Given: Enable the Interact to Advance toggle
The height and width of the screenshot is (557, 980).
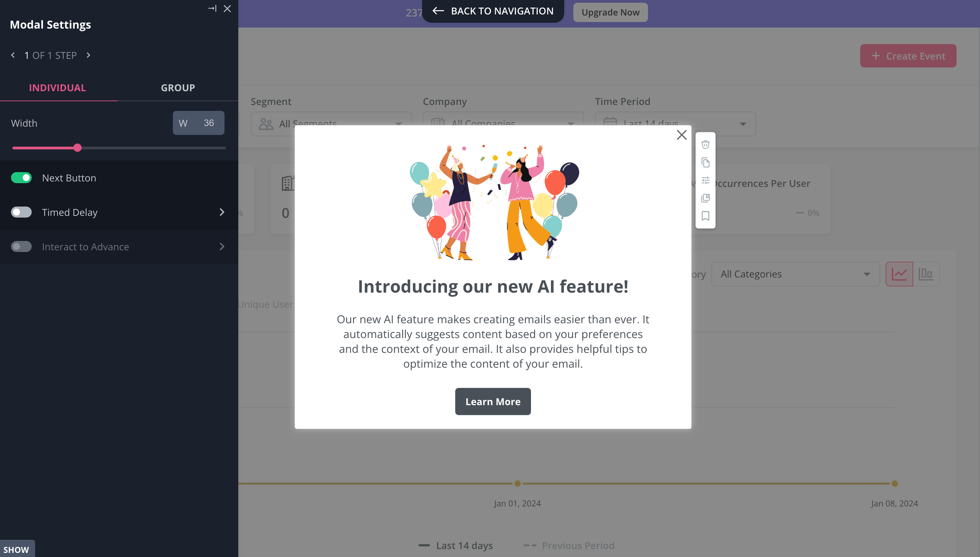Looking at the screenshot, I should click(21, 246).
